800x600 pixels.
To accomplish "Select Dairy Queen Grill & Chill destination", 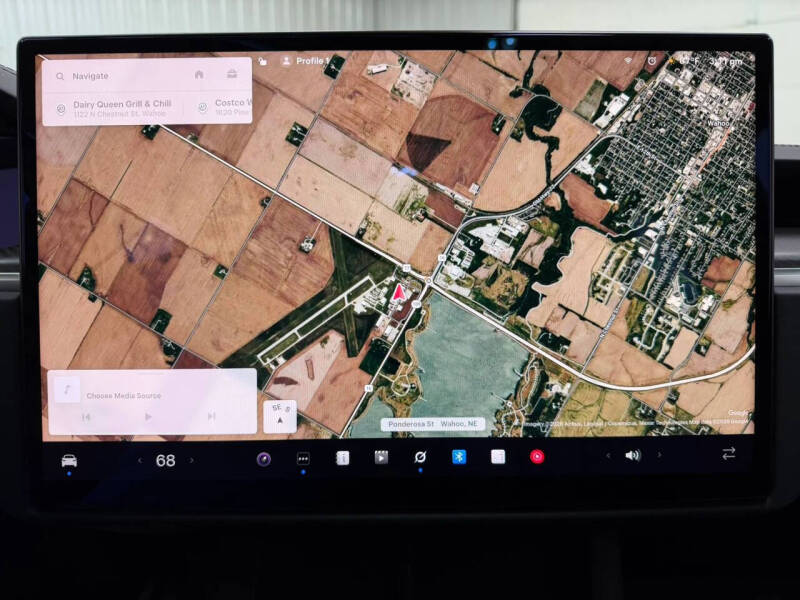I will tap(115, 108).
